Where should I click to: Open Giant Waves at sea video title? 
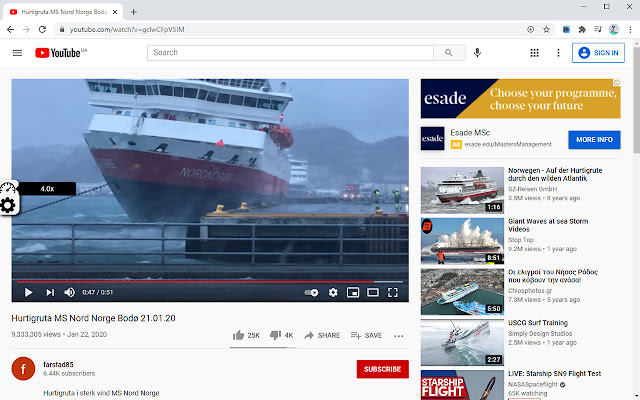pos(548,225)
